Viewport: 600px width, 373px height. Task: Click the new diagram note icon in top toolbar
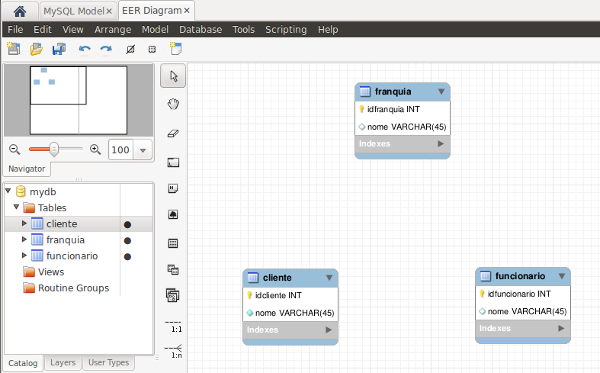tap(176, 49)
